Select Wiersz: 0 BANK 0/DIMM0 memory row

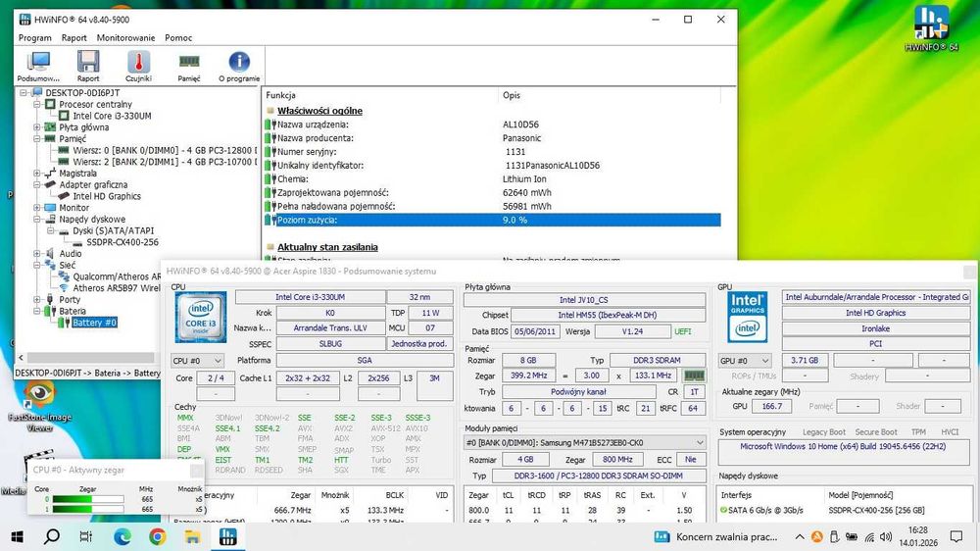tap(165, 150)
